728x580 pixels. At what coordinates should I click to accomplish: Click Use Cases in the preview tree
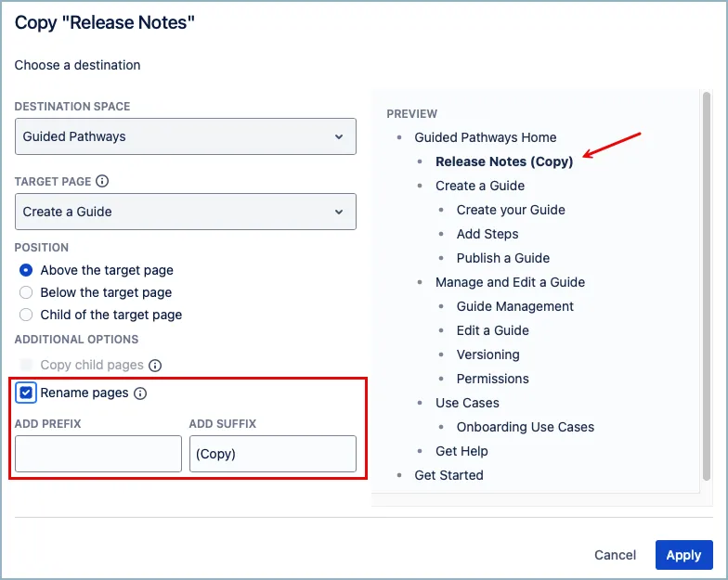467,403
